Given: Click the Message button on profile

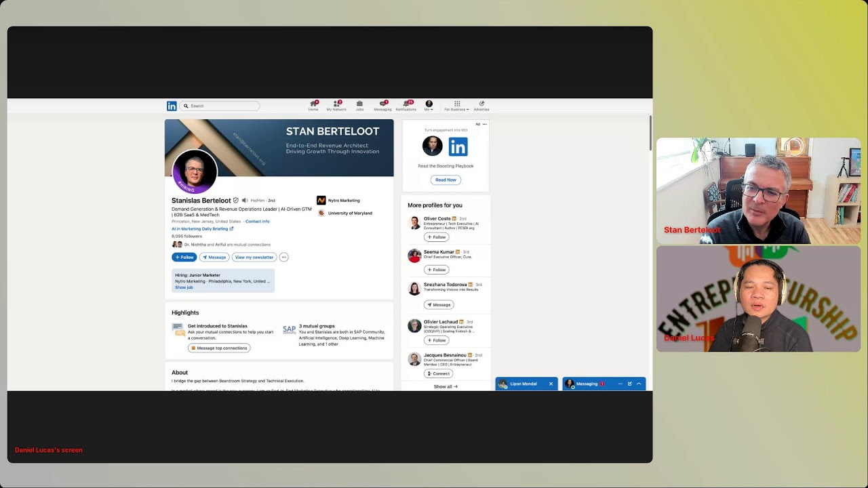Looking at the screenshot, I should tap(214, 258).
